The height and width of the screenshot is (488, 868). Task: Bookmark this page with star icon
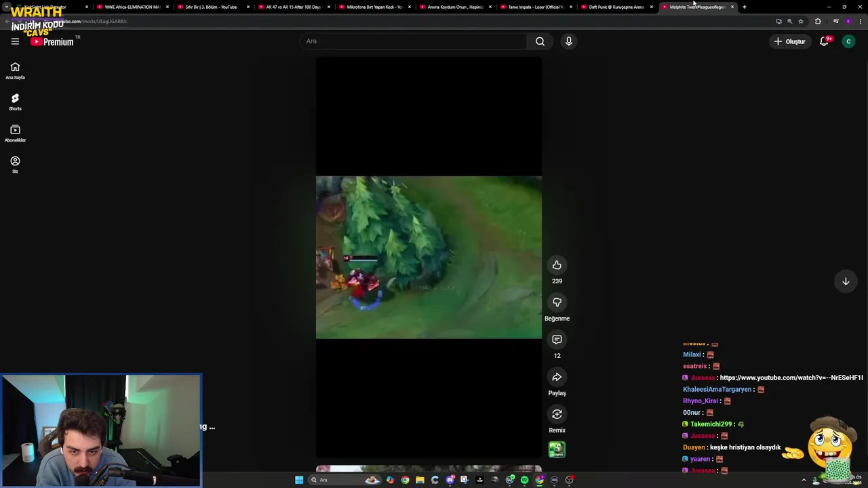(801, 21)
